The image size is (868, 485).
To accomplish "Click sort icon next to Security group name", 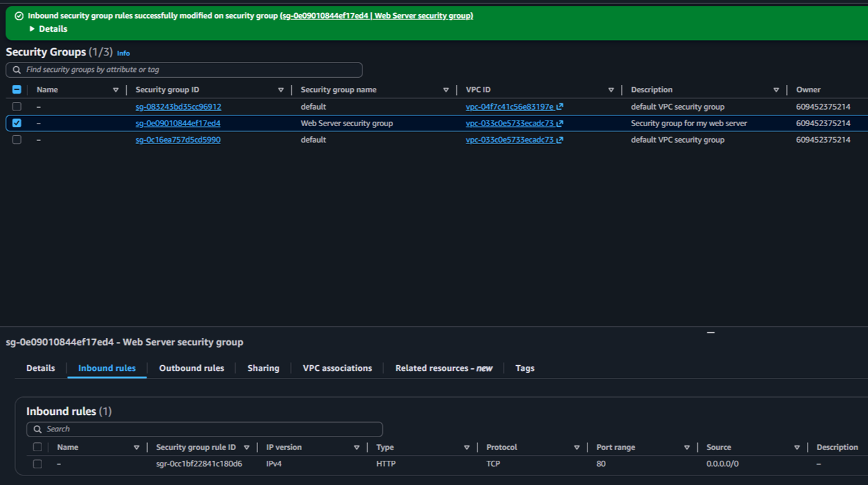I will (445, 90).
